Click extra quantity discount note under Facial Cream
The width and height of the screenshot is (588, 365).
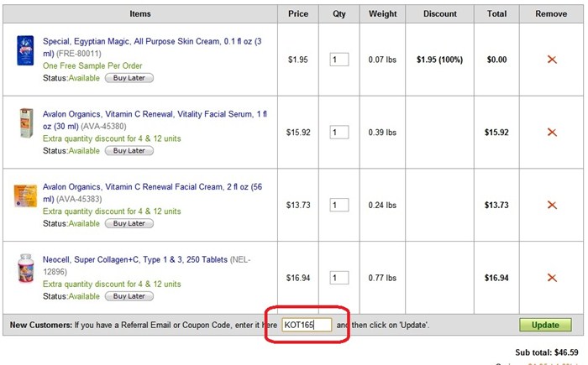[x=112, y=211]
